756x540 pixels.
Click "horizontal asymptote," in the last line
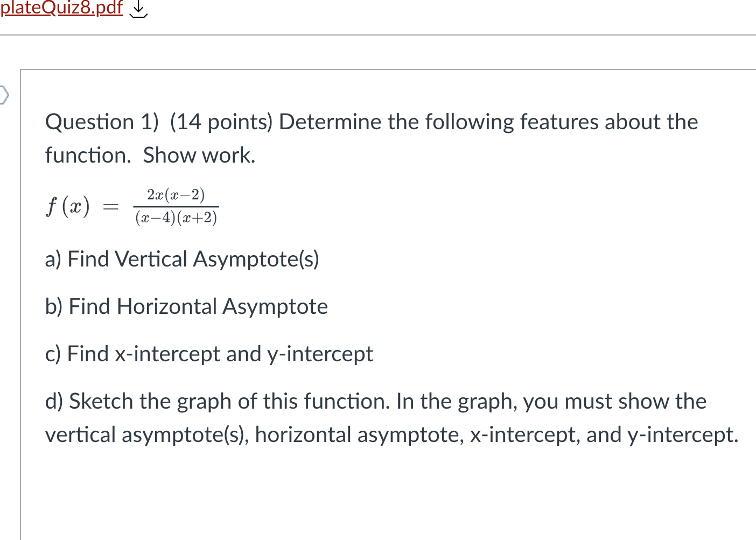pos(360,435)
